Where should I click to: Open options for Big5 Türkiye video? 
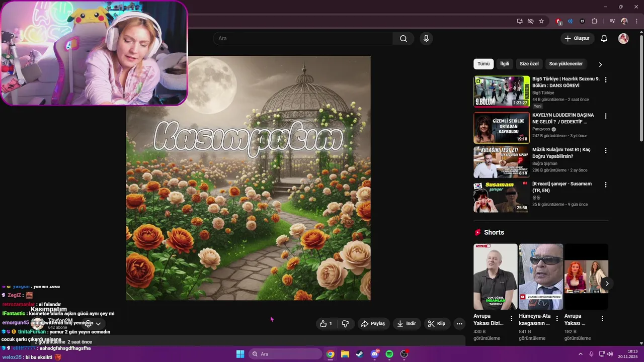click(x=606, y=80)
